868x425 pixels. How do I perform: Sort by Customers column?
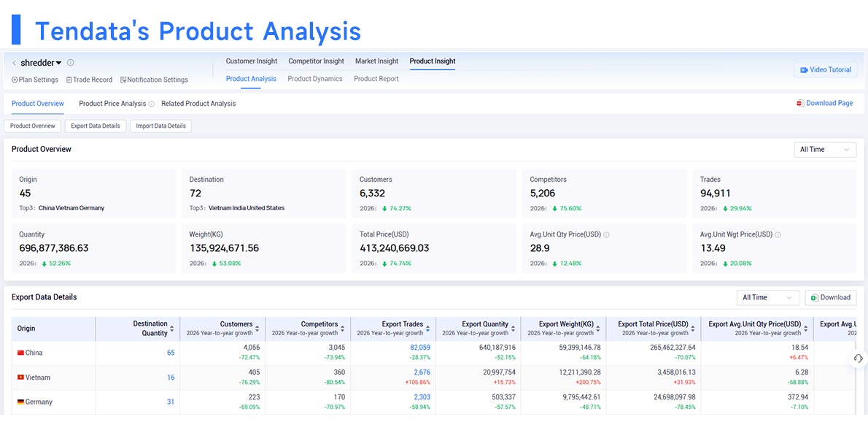(x=257, y=329)
